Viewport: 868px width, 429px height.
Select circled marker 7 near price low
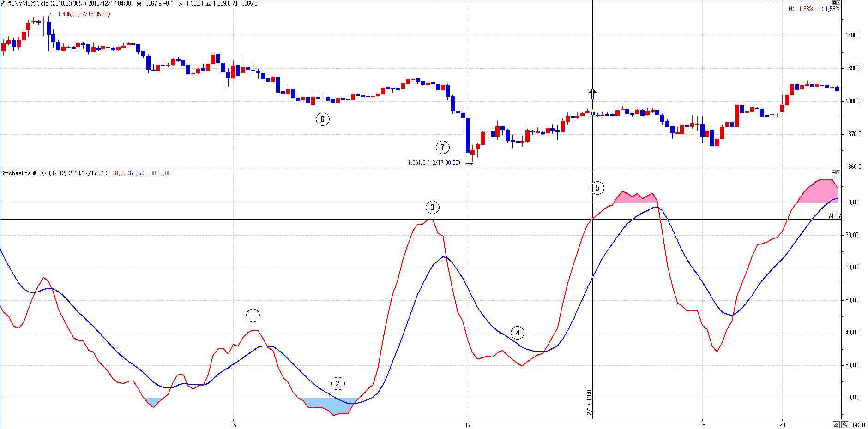(x=442, y=147)
